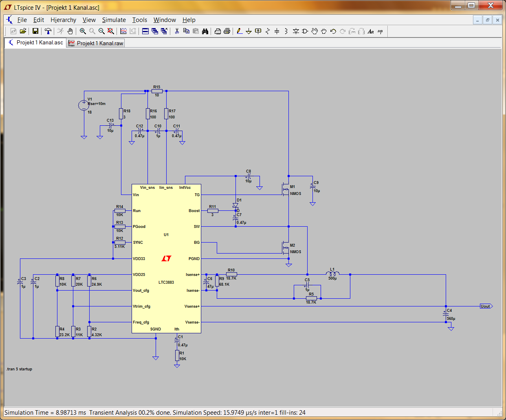Click the Uout output net label
Viewport: 506px width, 420px height.
(x=486, y=306)
